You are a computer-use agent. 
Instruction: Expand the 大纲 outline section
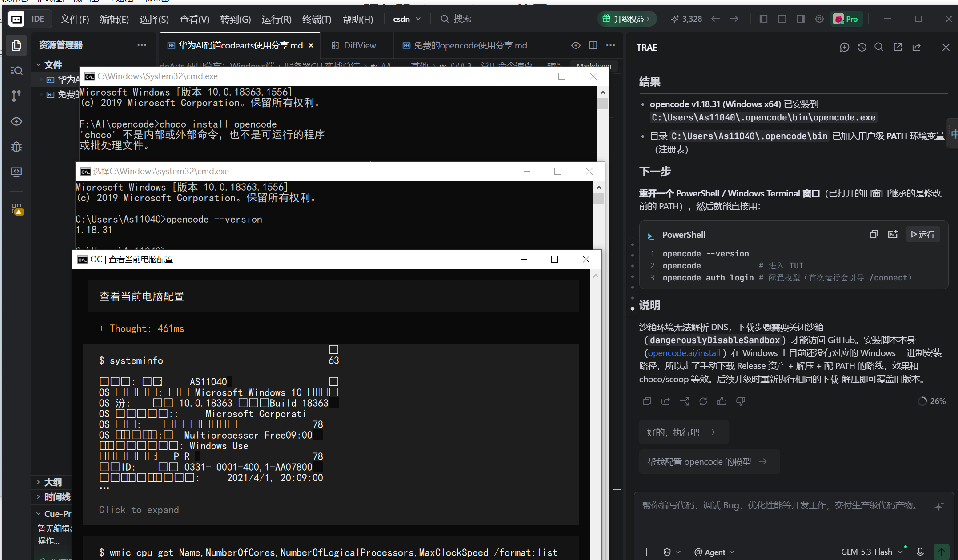pyautogui.click(x=49, y=482)
